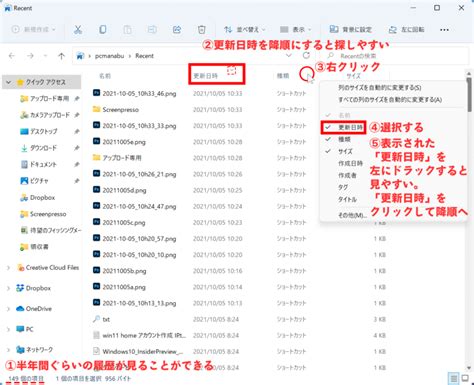Select file 2021-10-05_10h33_46.png

click(139, 94)
